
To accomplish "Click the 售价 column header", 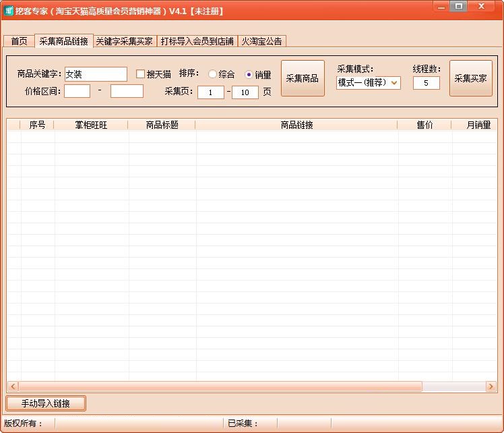I will click(x=424, y=125).
